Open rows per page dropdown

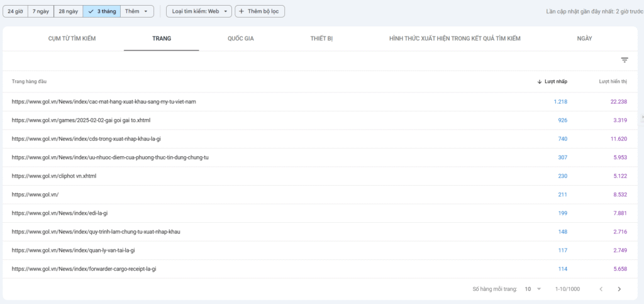point(532,289)
